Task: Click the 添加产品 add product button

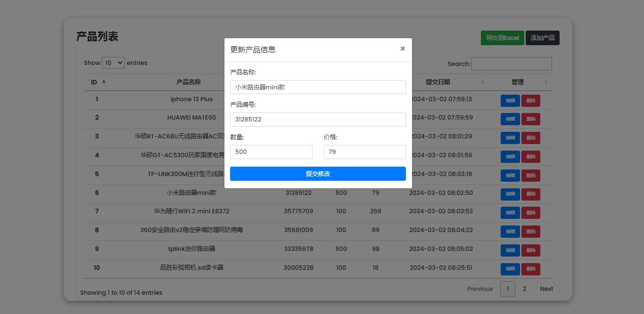Action: [542, 38]
